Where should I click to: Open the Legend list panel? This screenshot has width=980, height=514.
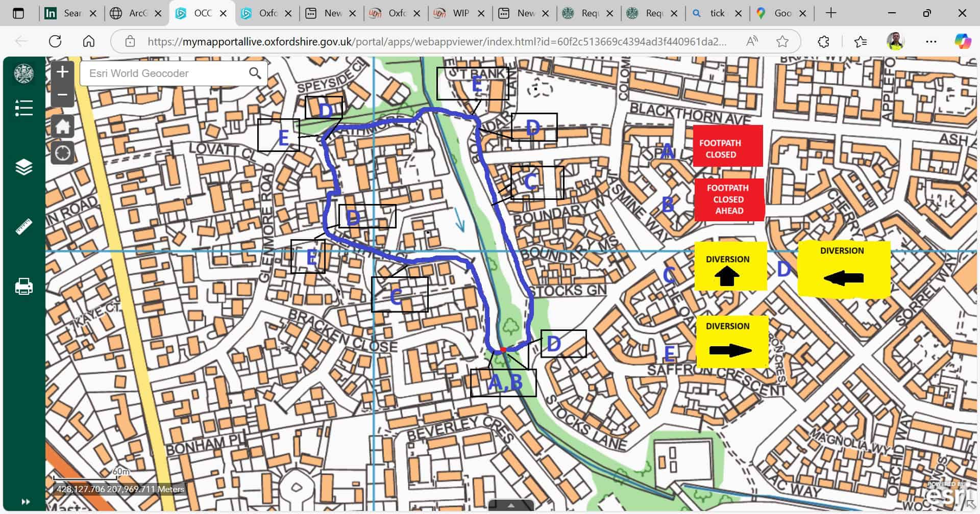click(x=23, y=108)
